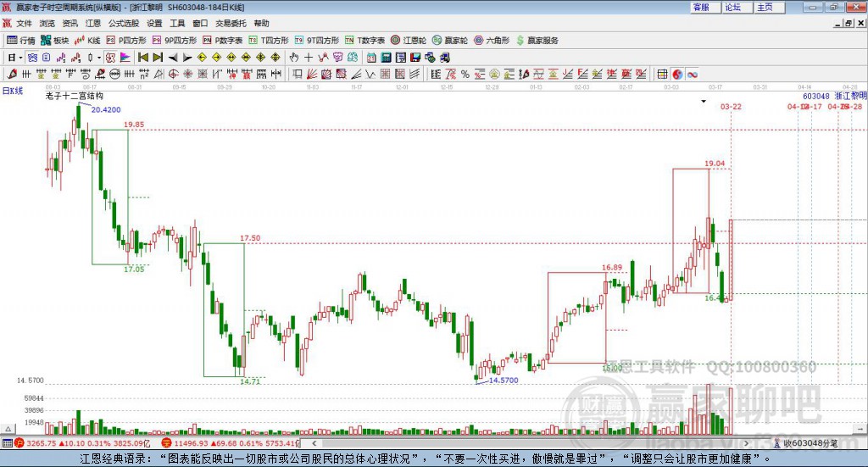Click the 03-22 date marker
This screenshot has height=467, width=868.
(x=731, y=106)
